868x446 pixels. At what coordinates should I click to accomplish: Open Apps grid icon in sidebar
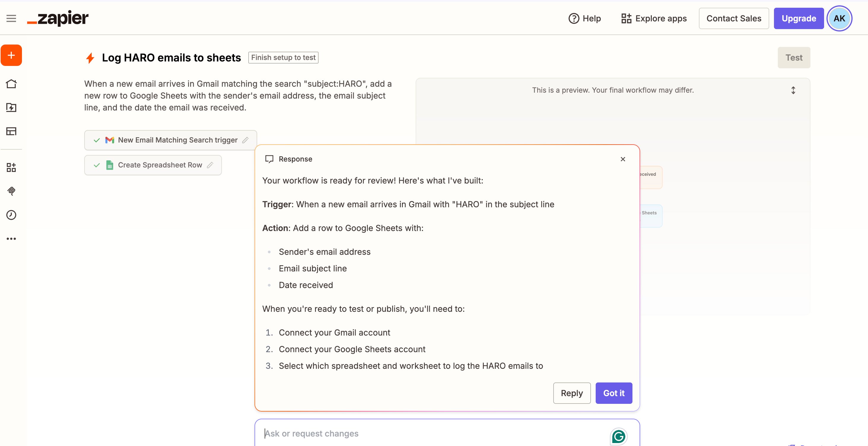coord(11,167)
